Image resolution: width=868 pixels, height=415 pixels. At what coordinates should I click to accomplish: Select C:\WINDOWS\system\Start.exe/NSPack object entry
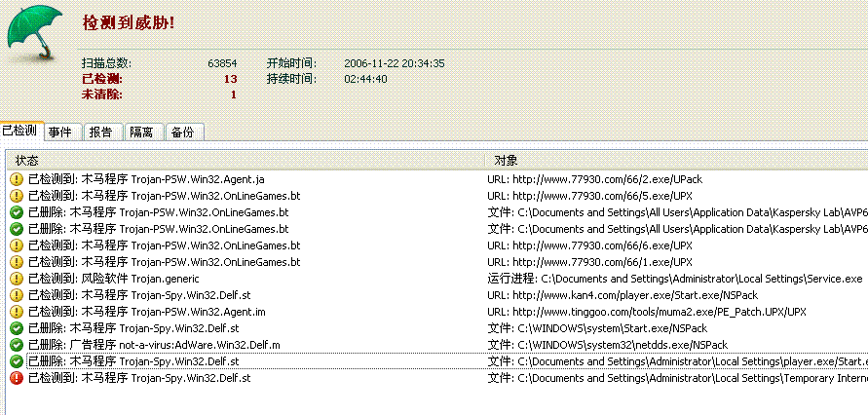point(597,328)
